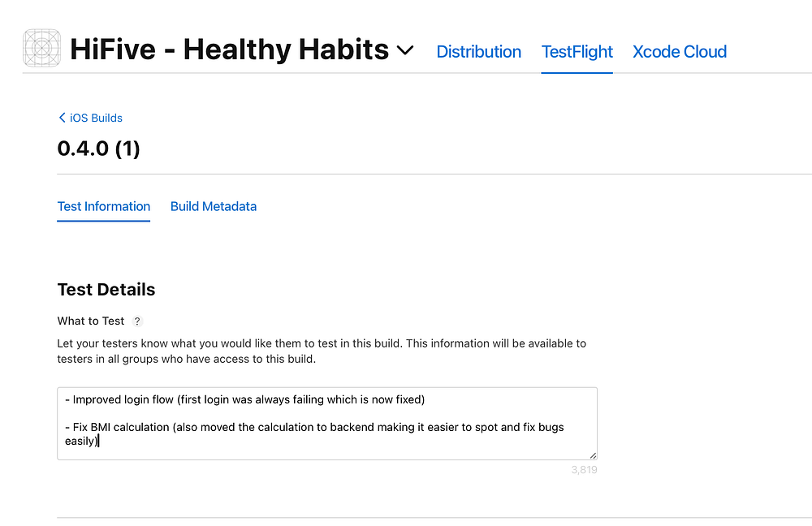Select the TestFlight tab
Image resolution: width=812 pixels, height=526 pixels.
(577, 52)
